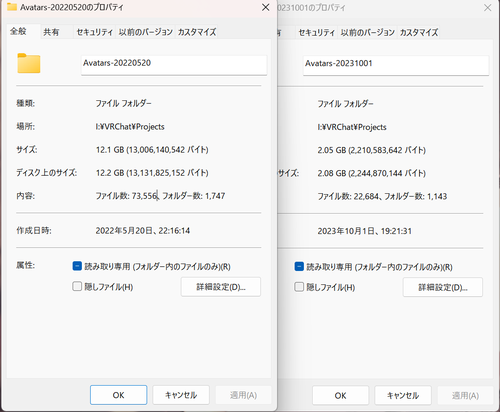Click OK in Avatars-20220520 dialog
The width and height of the screenshot is (500, 412).
coord(118,395)
